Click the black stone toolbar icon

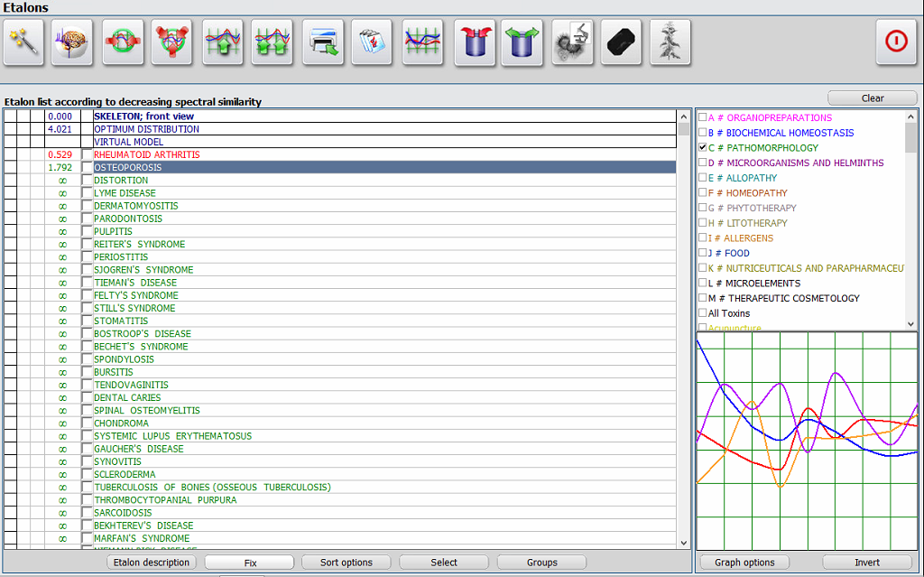point(621,42)
